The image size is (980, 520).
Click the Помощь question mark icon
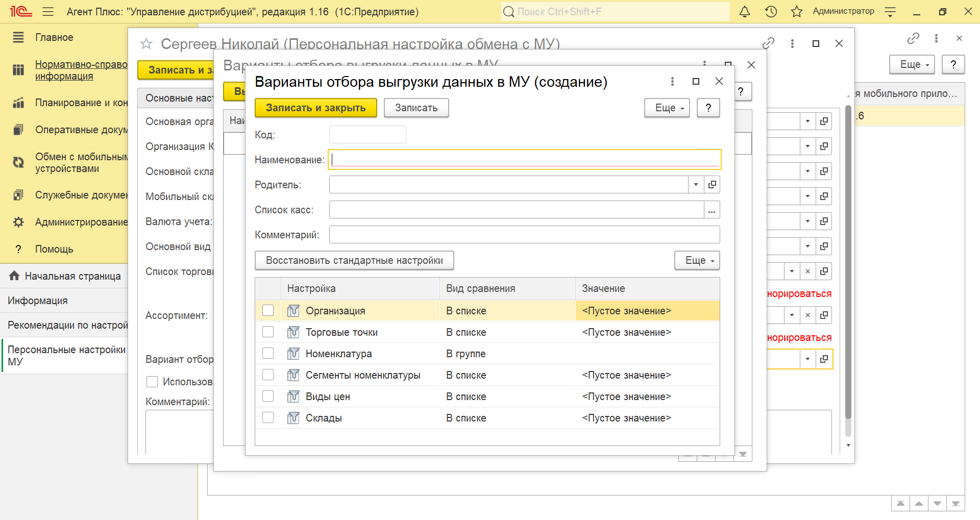tap(18, 249)
